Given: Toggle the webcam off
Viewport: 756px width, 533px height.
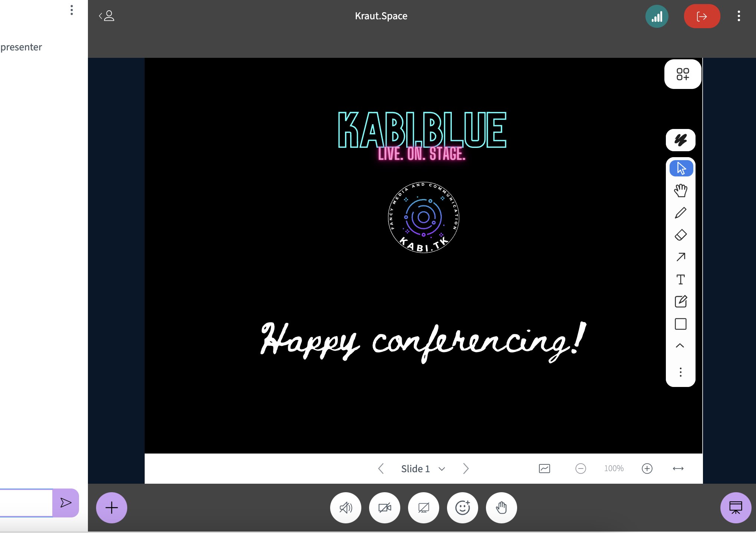Looking at the screenshot, I should tap(384, 508).
